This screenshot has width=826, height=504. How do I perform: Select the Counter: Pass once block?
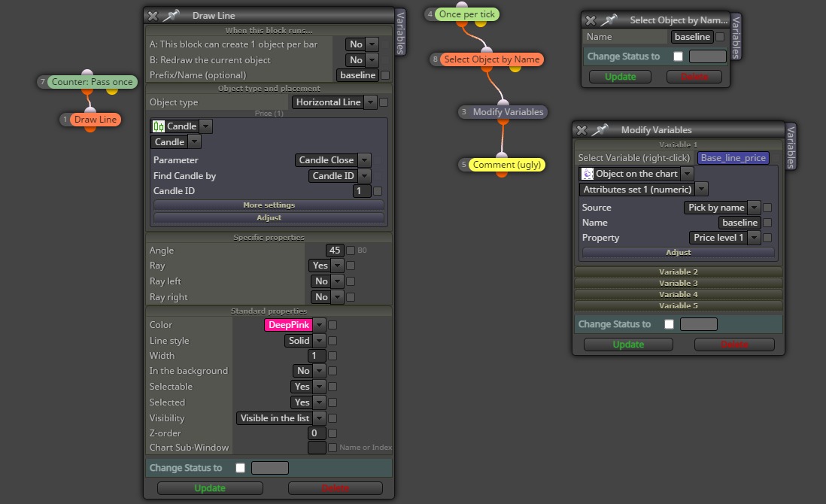tap(93, 82)
